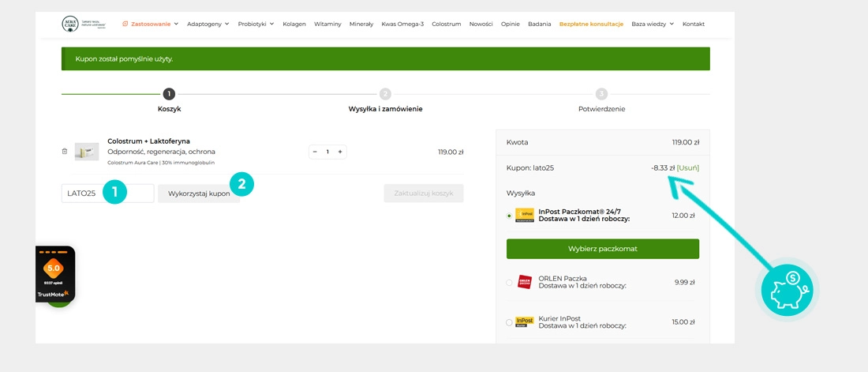This screenshot has height=372, width=868.
Task: Go to Bezpłatne konsultacje page
Action: tap(591, 24)
